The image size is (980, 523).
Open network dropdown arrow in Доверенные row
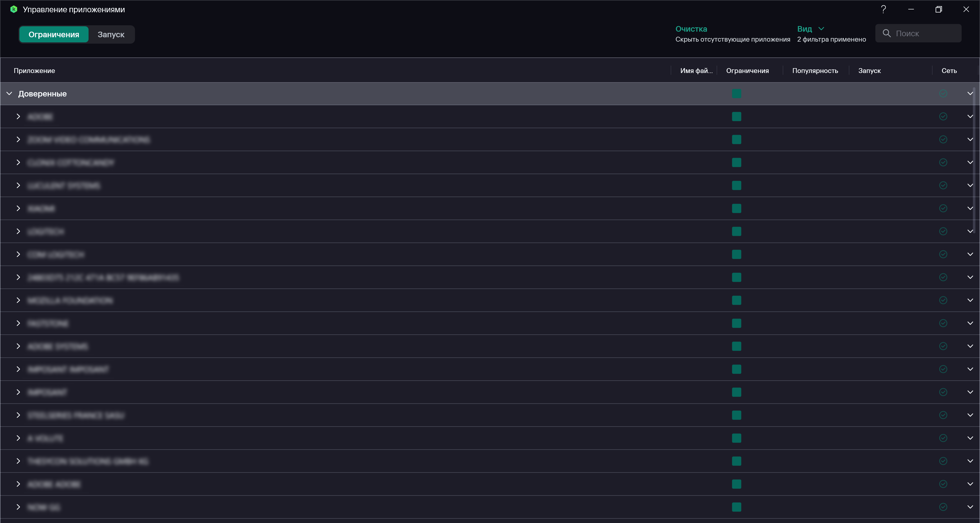[x=970, y=94]
